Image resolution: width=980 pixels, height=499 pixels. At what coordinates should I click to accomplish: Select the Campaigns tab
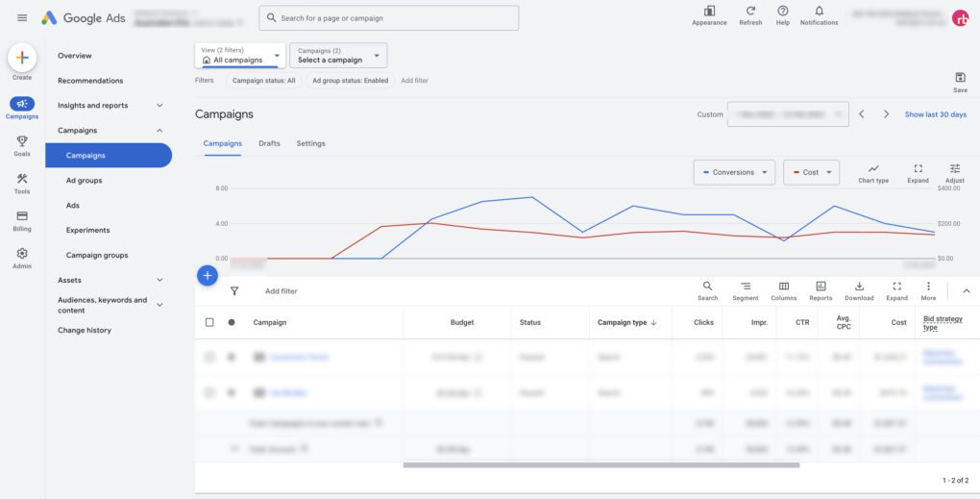click(x=223, y=143)
